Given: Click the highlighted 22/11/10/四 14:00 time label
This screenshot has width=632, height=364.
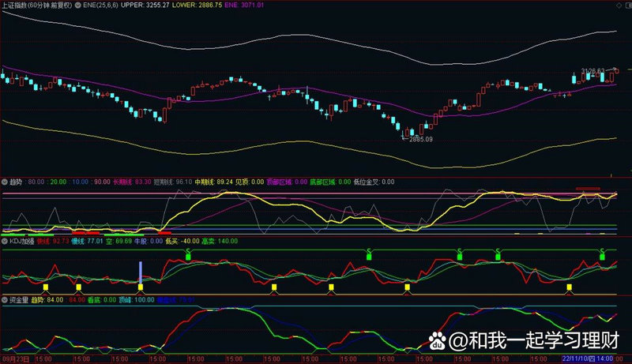Looking at the screenshot, I should click(588, 358).
